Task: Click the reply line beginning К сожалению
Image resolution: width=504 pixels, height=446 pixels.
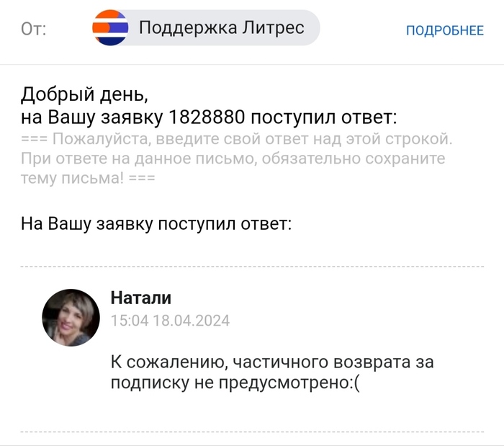Action: pos(272,362)
